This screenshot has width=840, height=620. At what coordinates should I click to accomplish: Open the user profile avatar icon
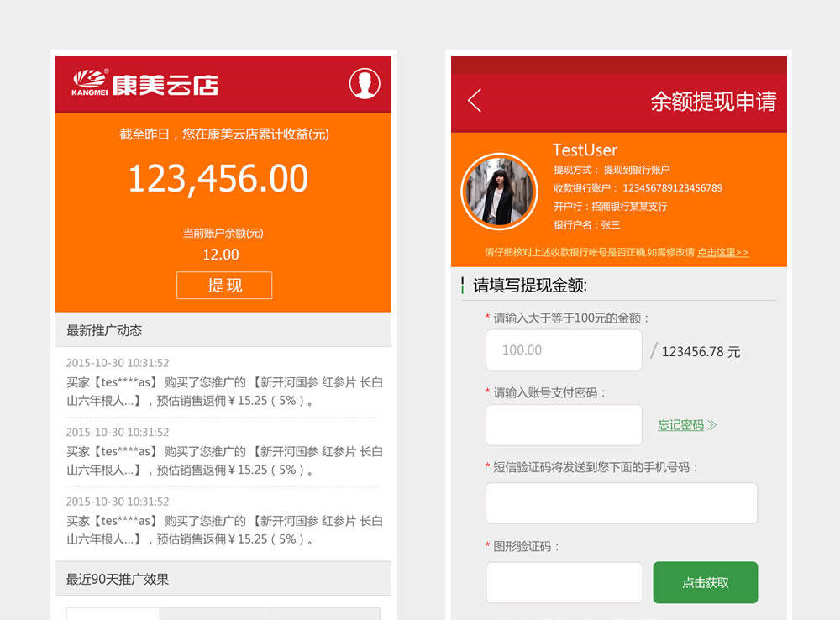365,84
